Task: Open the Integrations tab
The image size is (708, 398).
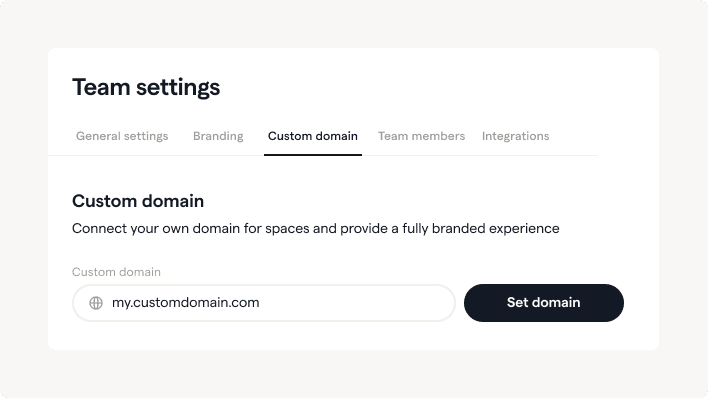Action: pyautogui.click(x=515, y=136)
